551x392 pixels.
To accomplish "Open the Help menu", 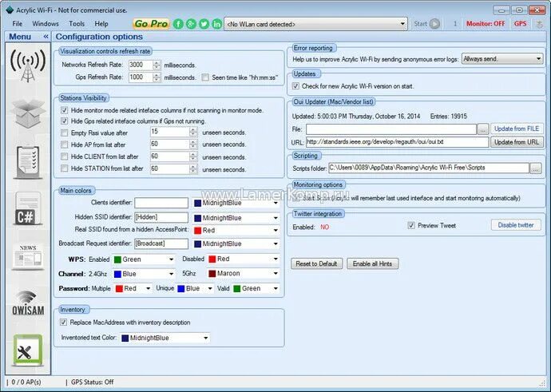I will (101, 24).
